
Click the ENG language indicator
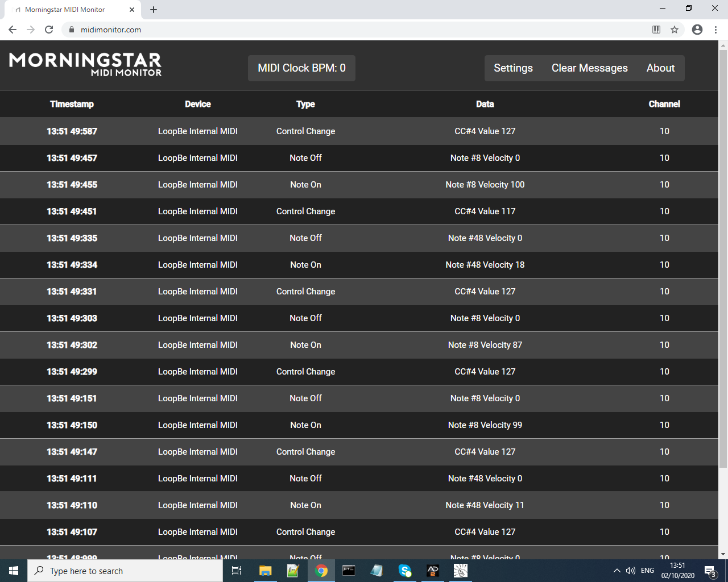[647, 571]
